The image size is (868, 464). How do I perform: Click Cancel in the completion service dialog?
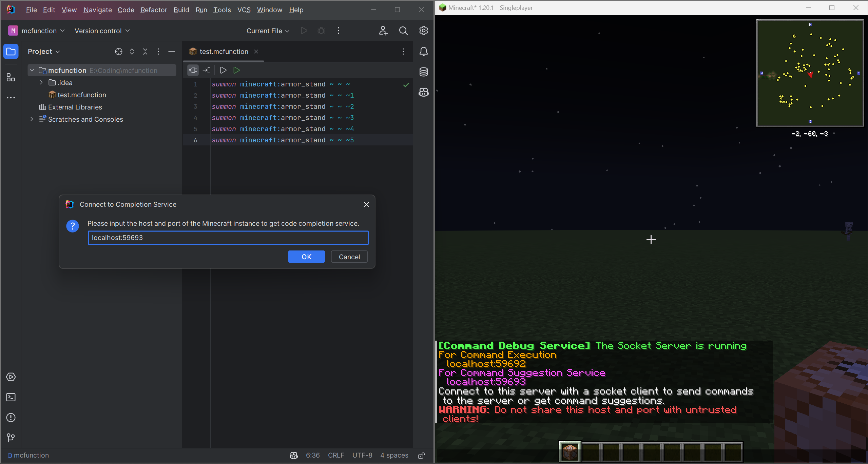coord(349,257)
